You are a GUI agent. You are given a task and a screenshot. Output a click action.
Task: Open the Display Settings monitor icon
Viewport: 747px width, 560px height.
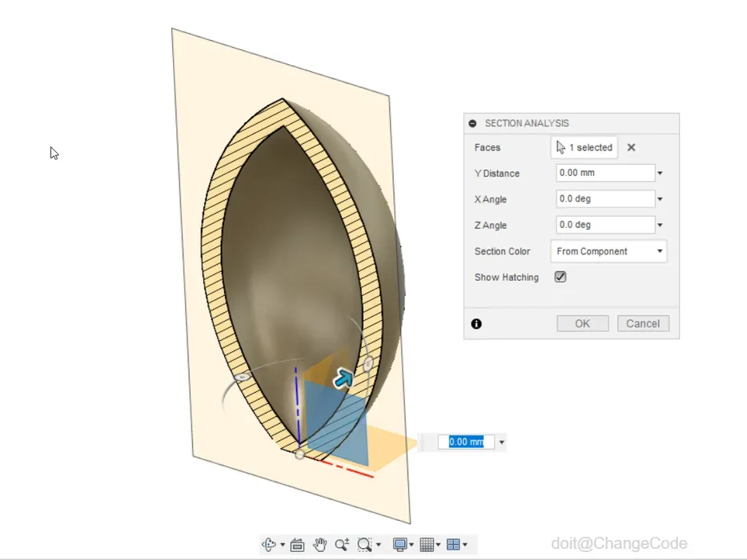400,544
